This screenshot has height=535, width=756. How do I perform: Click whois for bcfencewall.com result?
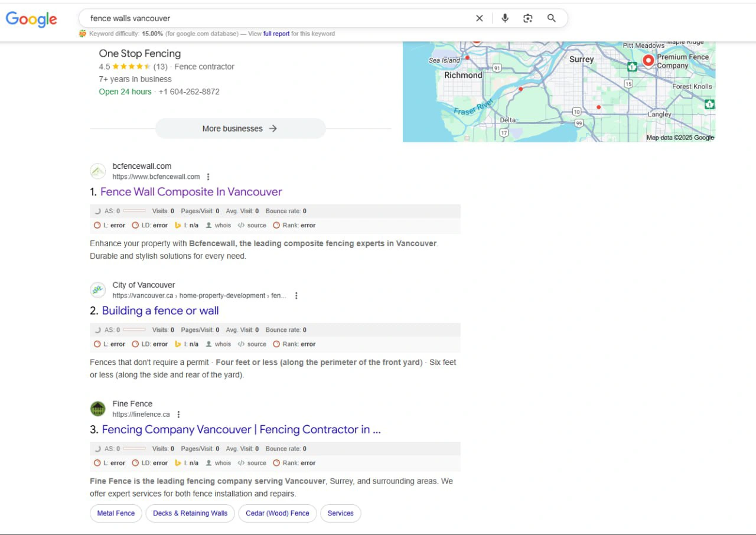[x=218, y=225]
